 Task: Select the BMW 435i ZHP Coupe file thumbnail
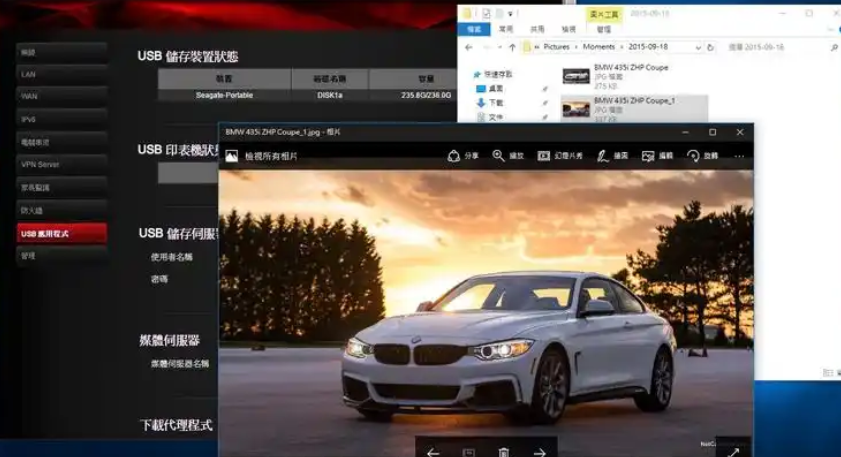[576, 76]
